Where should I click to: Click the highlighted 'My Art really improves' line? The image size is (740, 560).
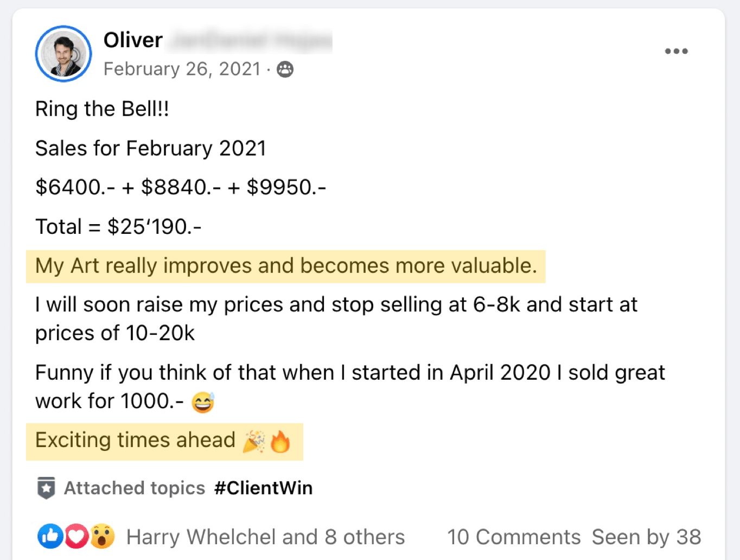285,266
